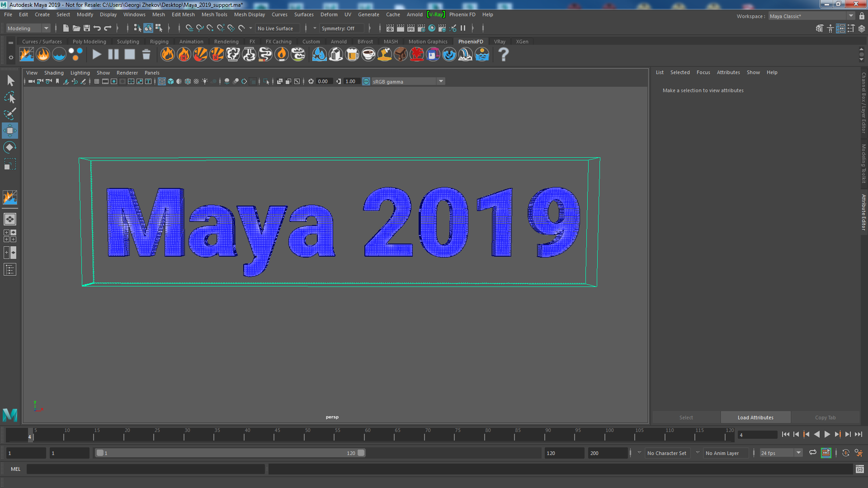Apply the Explosion quick preset
This screenshot has height=488, width=868.
coord(200,55)
